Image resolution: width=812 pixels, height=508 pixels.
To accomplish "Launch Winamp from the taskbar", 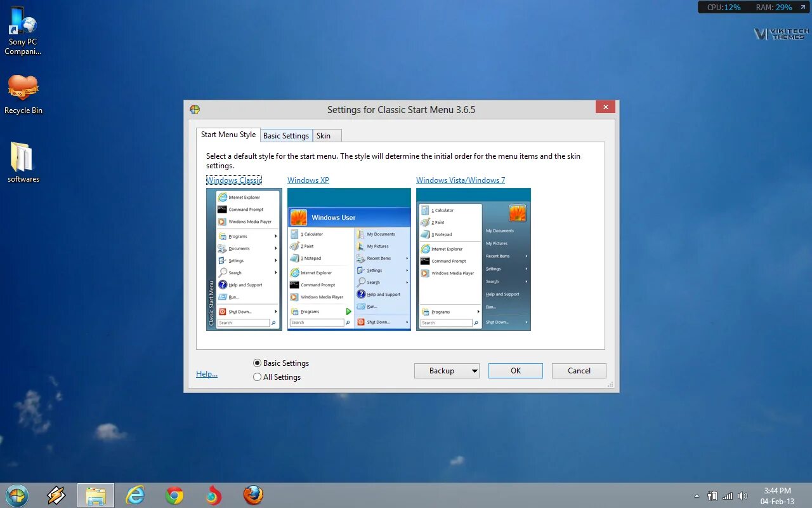I will [56, 495].
